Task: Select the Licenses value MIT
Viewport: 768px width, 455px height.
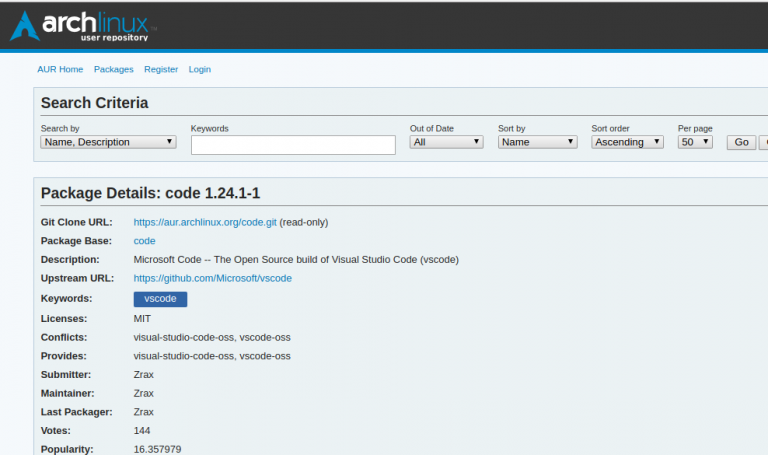Action: pyautogui.click(x=142, y=319)
